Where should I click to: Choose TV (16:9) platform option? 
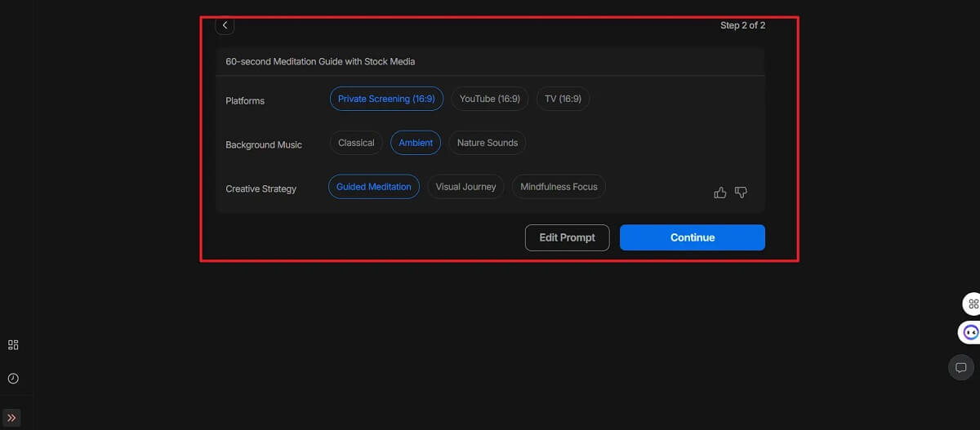click(563, 99)
